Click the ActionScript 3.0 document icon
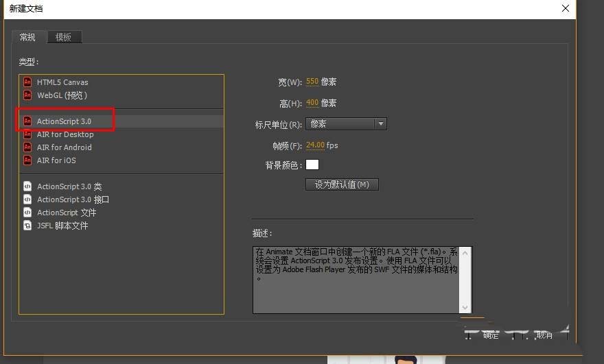This screenshot has width=604, height=364. [27, 121]
